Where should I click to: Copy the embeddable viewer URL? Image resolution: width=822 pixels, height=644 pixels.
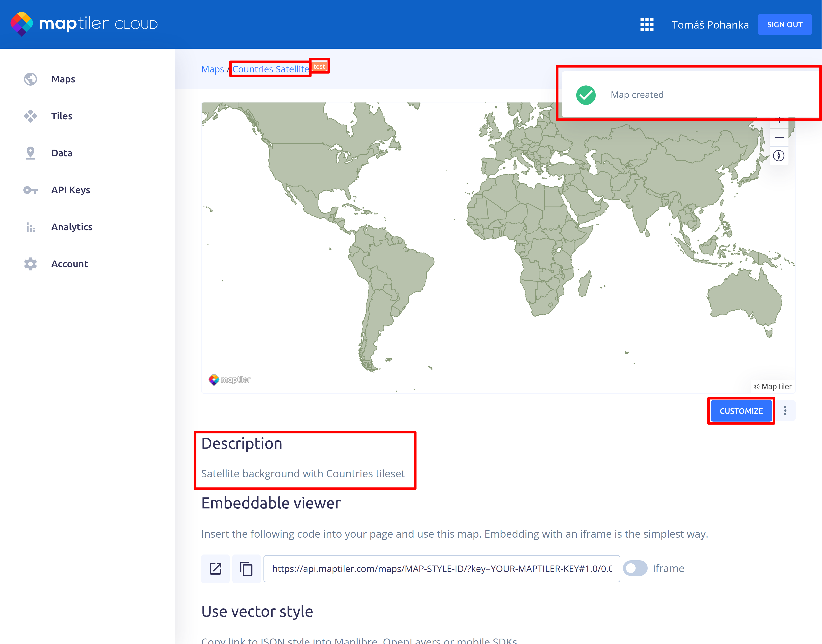pos(246,569)
